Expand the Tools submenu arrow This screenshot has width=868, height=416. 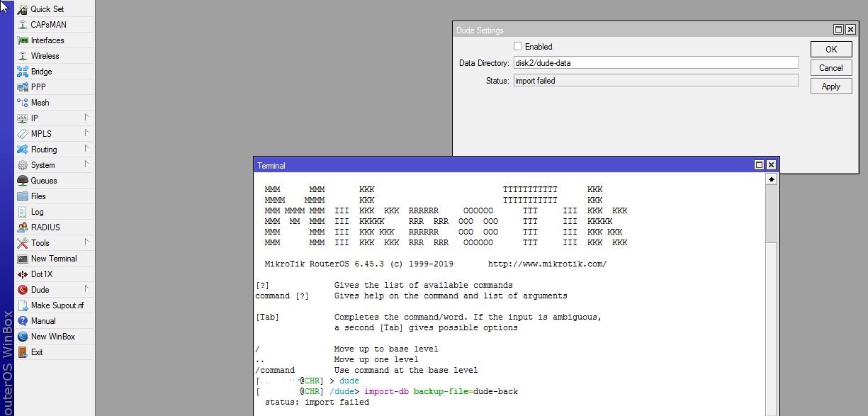point(86,242)
